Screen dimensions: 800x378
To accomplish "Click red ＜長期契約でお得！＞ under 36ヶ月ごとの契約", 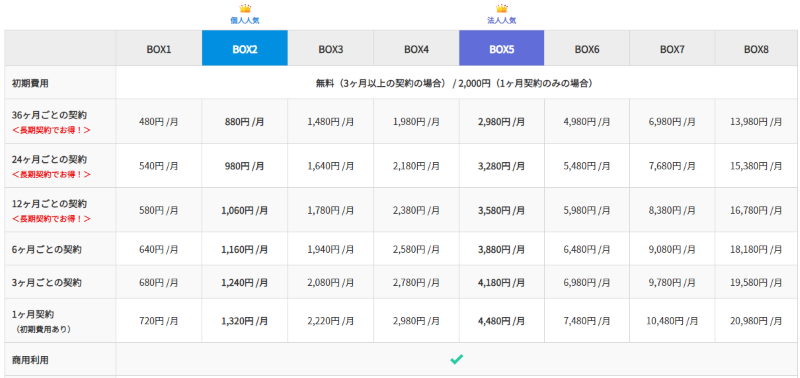I will [51, 130].
